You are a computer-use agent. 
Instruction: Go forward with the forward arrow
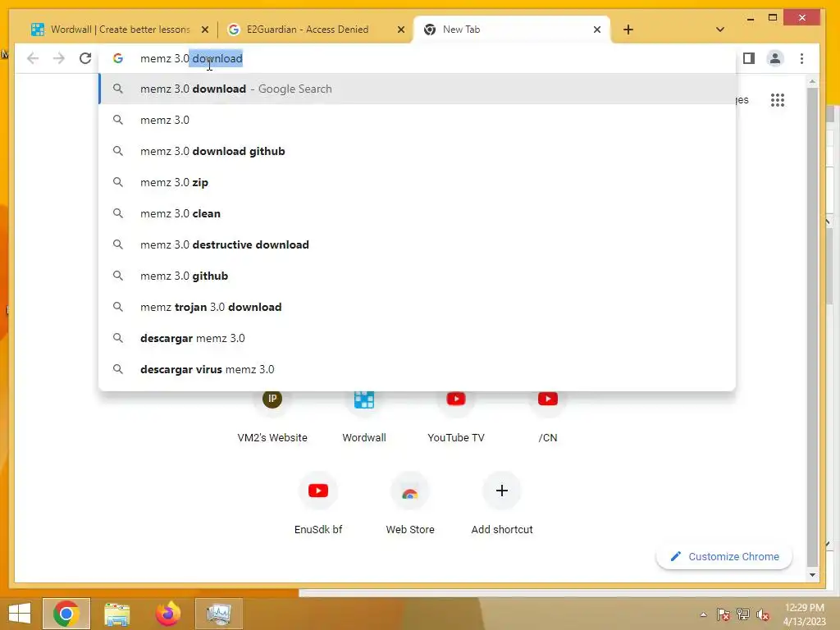[x=59, y=58]
